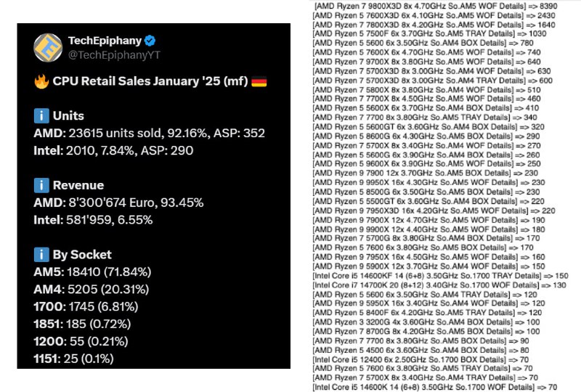Click the TechEpiphany display name
581x392 pixels.
(105, 41)
